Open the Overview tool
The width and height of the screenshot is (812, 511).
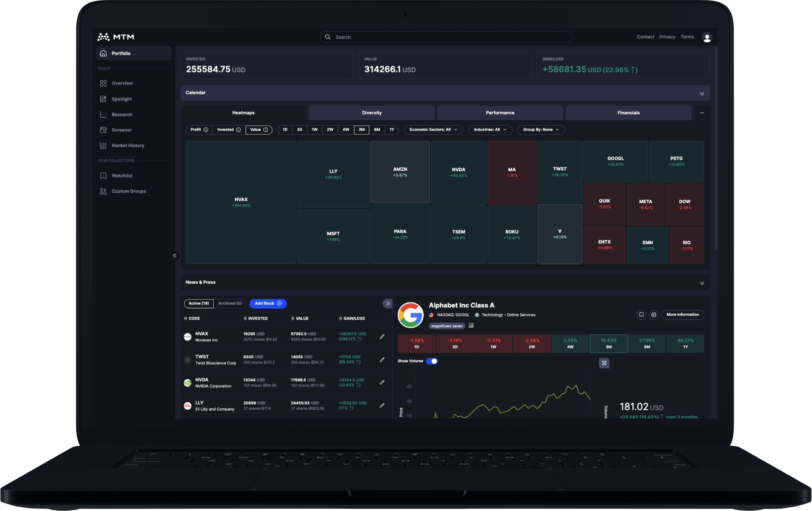[x=116, y=83]
